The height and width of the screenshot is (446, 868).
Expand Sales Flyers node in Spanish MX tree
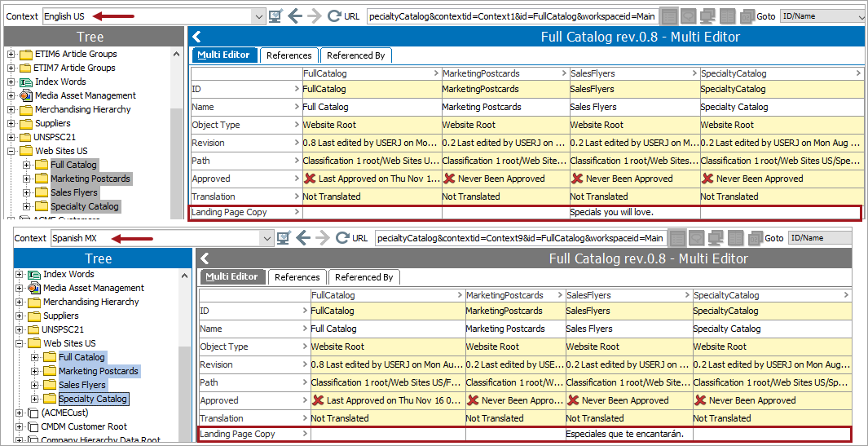pos(34,385)
